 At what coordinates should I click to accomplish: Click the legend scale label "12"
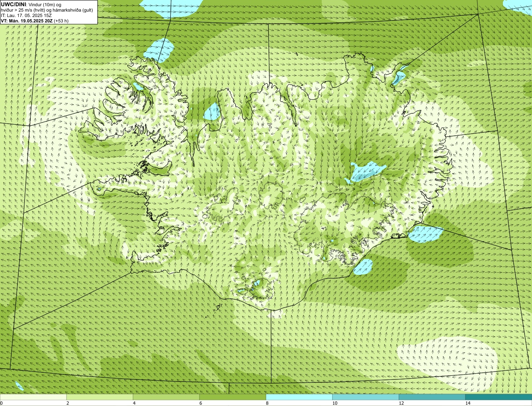tap(401, 403)
